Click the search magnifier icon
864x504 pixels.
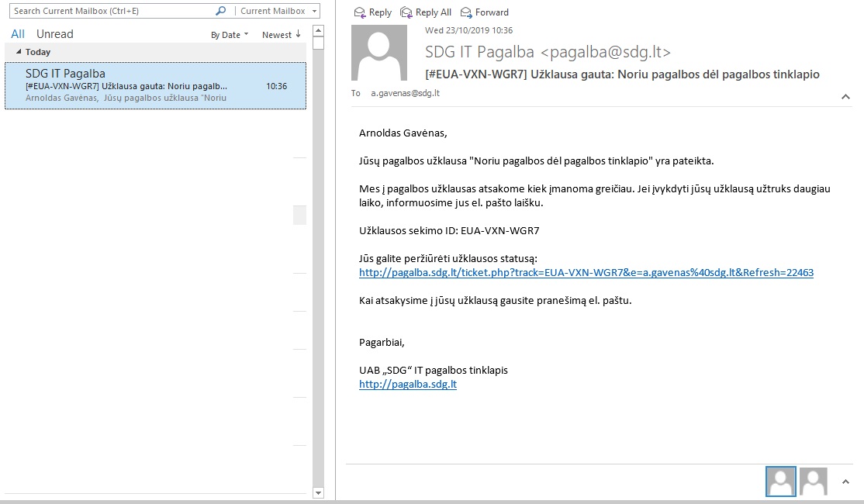[221, 11]
